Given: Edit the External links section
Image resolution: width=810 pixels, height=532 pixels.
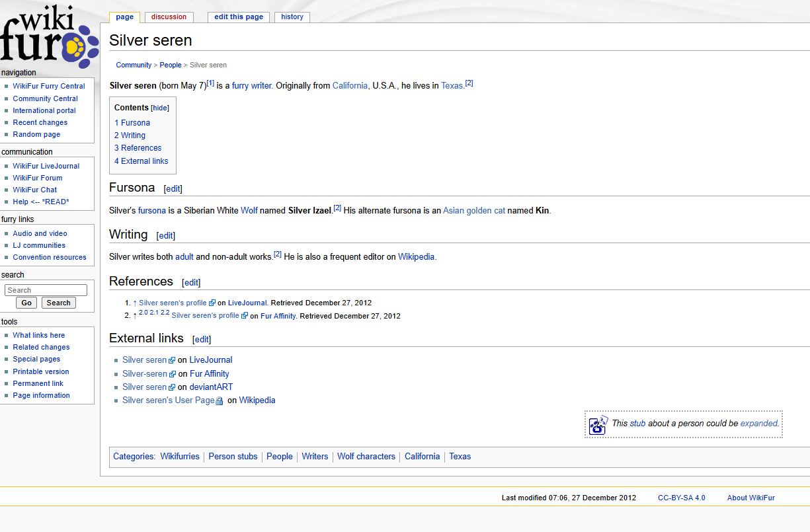Looking at the screenshot, I should click(202, 339).
